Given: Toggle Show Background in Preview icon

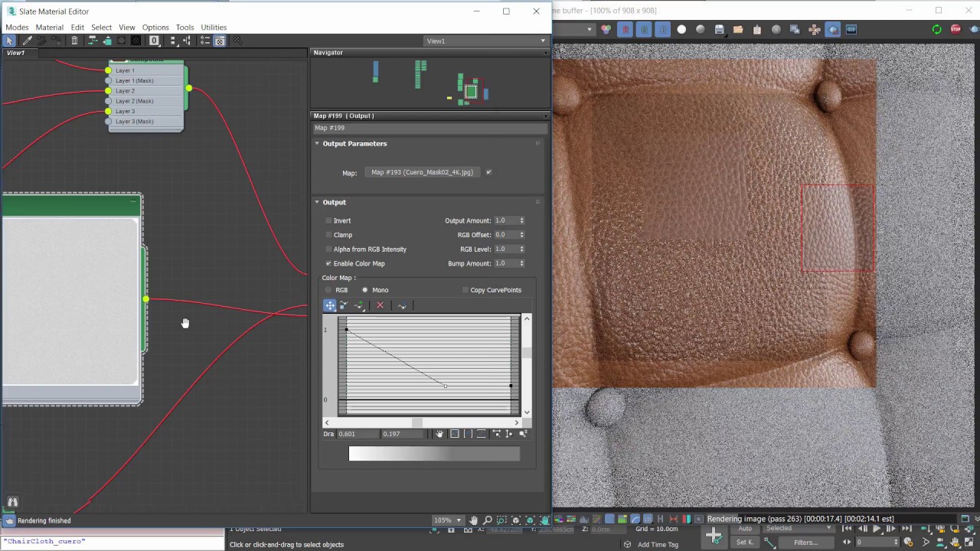Looking at the screenshot, I should pos(136,41).
